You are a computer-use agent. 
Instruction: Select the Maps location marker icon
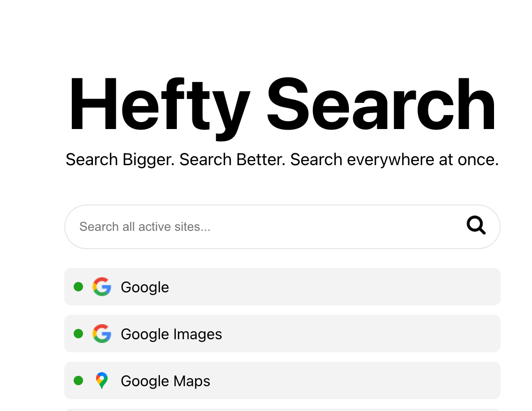click(102, 381)
